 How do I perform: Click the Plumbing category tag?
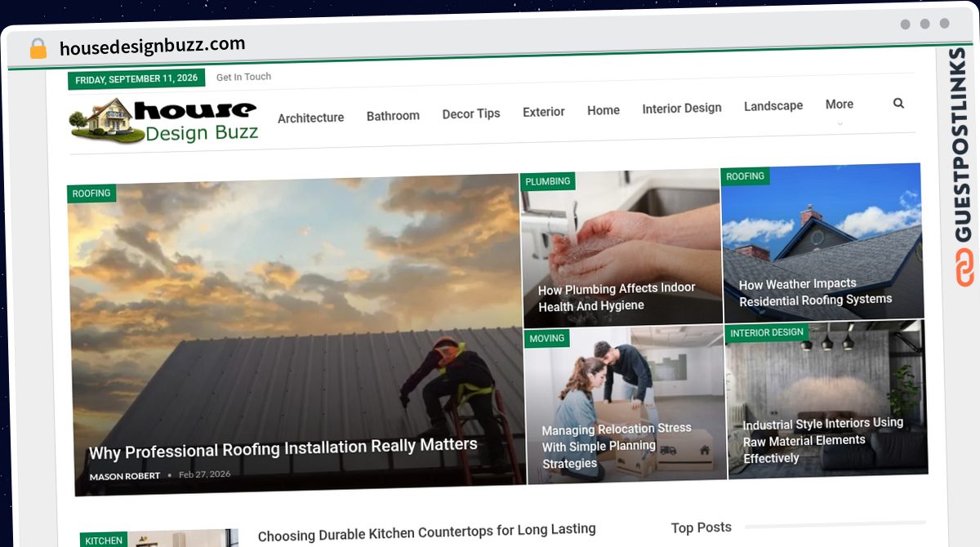pyautogui.click(x=548, y=181)
